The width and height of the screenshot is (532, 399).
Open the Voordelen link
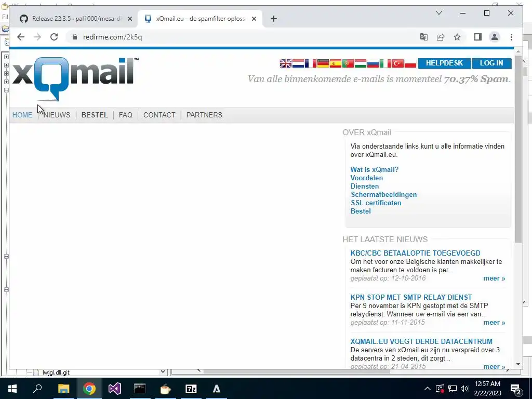(x=366, y=178)
